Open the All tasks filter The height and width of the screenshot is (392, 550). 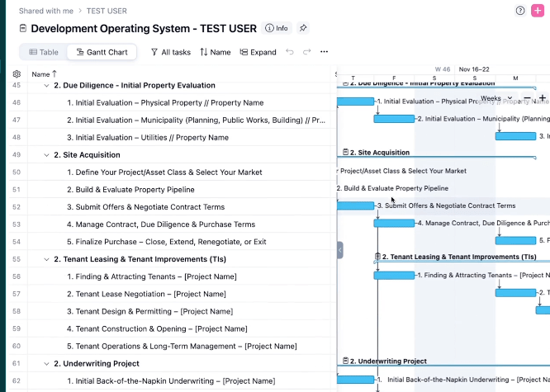pos(170,52)
